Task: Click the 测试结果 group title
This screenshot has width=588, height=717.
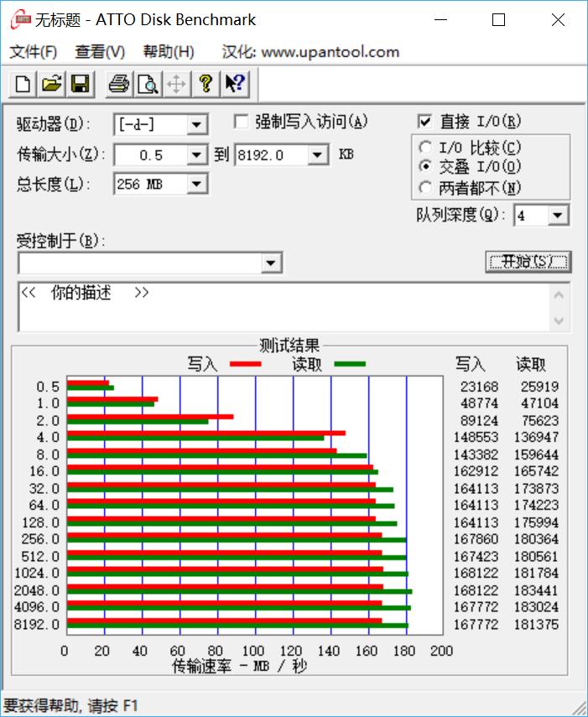Action: [x=289, y=346]
